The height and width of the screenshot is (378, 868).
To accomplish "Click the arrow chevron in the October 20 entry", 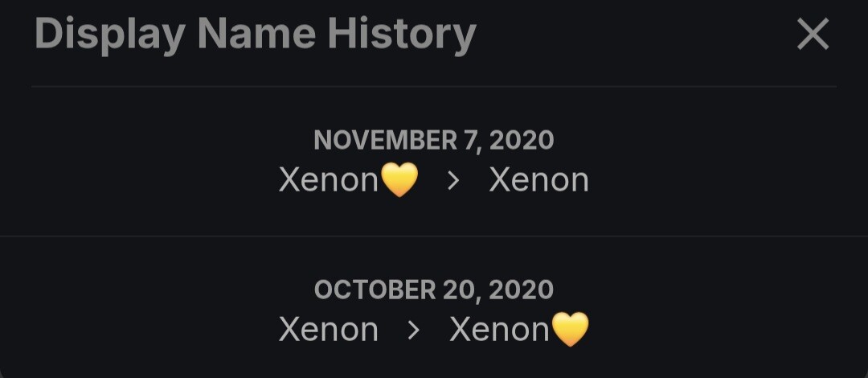I will tap(413, 330).
